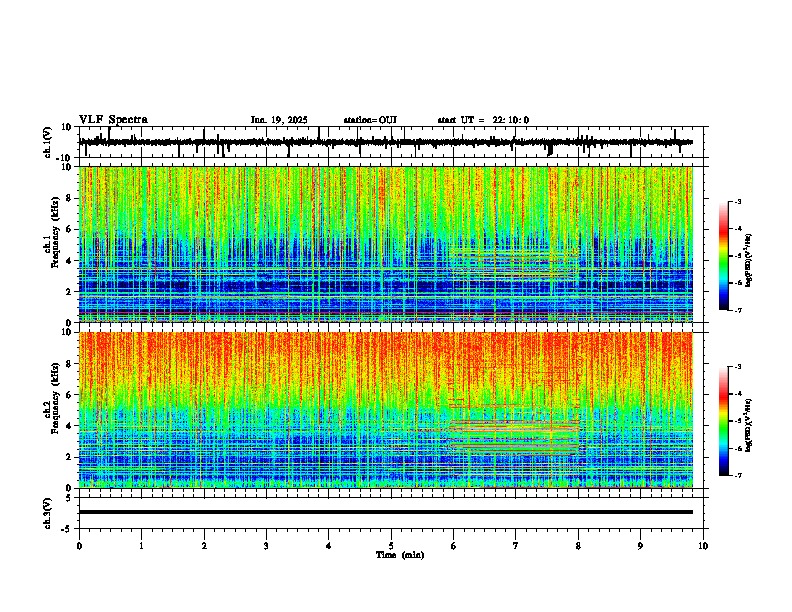This screenshot has width=792, height=612.
Task: Click the "-3" tick on ch.2 colorbar
Action: pyautogui.click(x=737, y=367)
